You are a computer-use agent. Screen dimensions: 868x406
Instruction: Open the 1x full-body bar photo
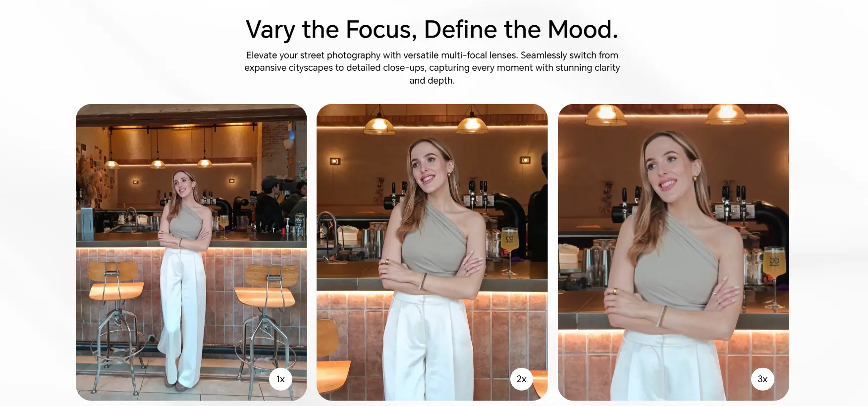click(x=191, y=252)
